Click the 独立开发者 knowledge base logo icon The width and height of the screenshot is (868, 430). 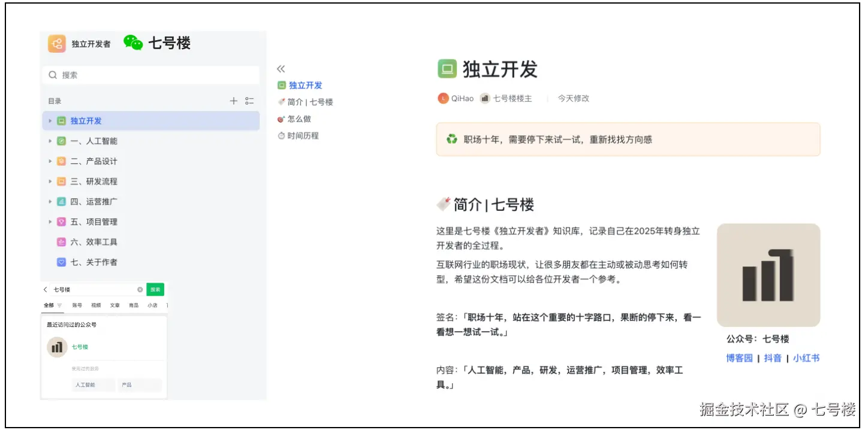(57, 44)
